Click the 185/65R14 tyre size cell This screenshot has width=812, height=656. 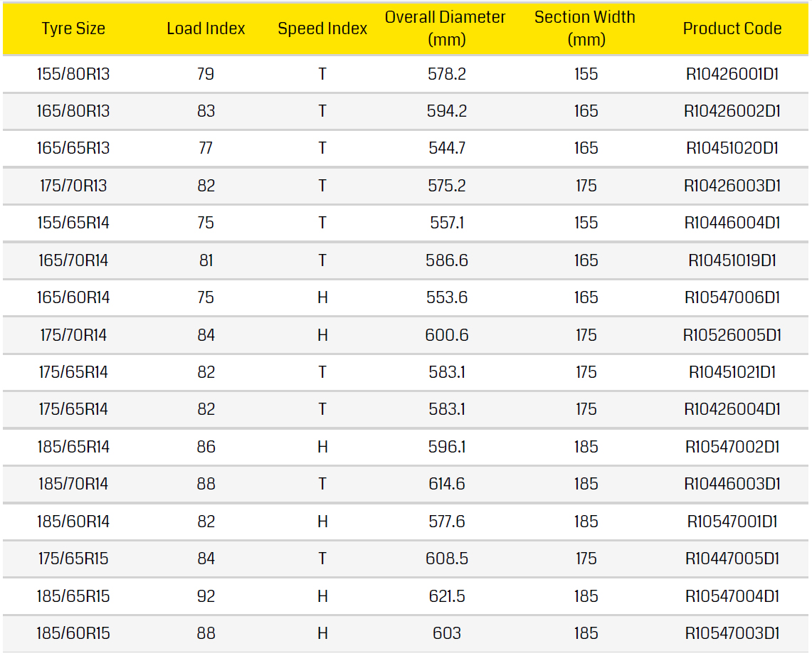pos(73,447)
